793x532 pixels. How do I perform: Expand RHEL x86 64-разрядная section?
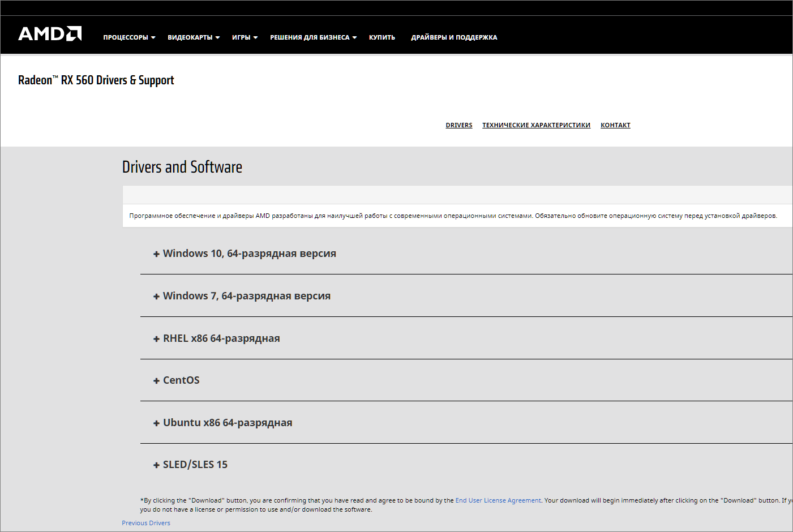click(x=216, y=338)
